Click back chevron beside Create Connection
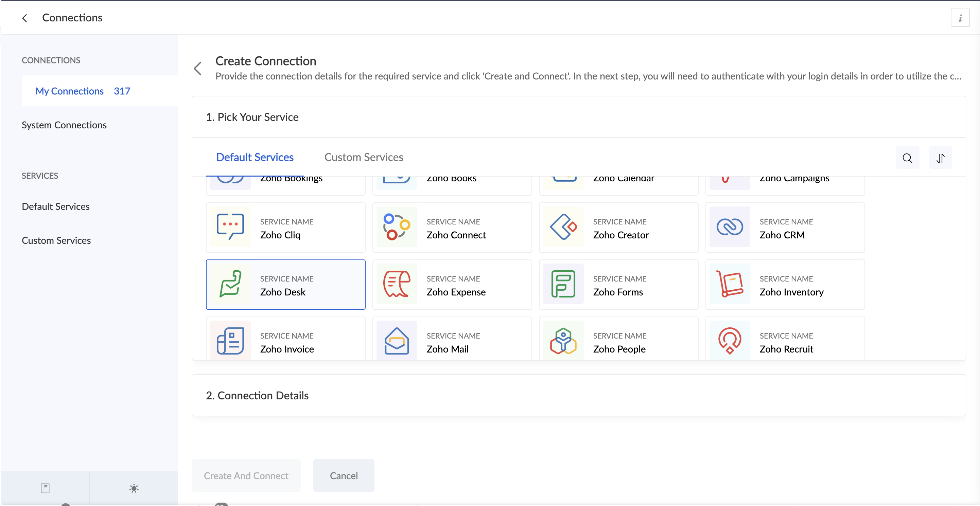Screen dimensions: 980x506 (x=198, y=69)
